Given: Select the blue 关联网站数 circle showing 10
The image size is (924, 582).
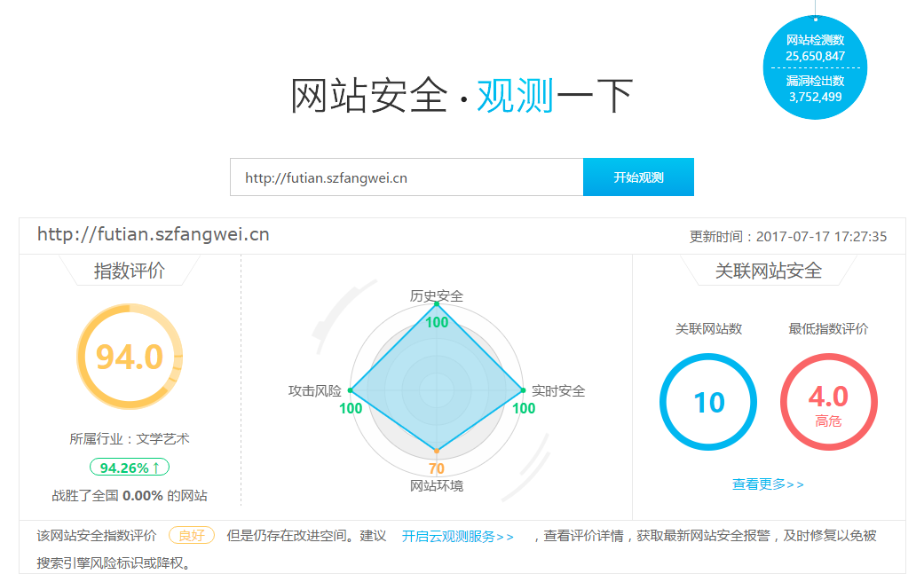Looking at the screenshot, I should pos(707,401).
